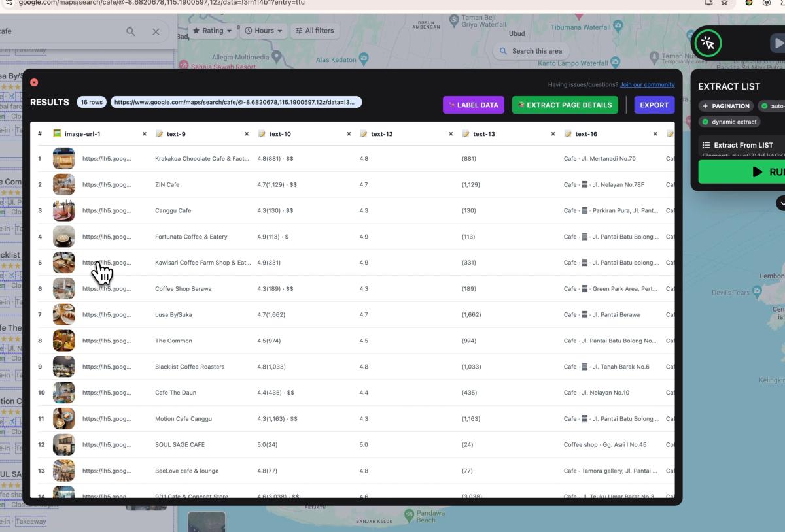This screenshot has width=785, height=532.
Task: Add PAGINATION to the extract list
Action: pyautogui.click(x=726, y=106)
